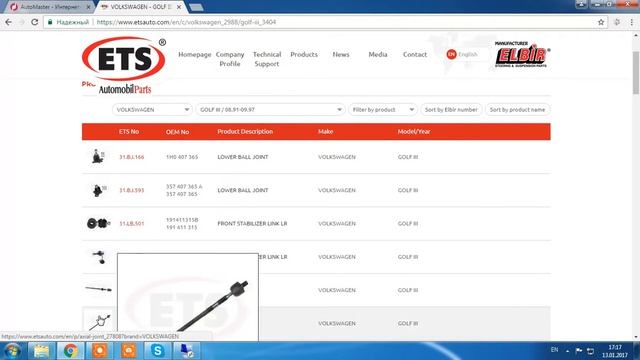Click the fourth row stabilizer link thumbnail
Screen dimensions: 640x360
pos(99,257)
